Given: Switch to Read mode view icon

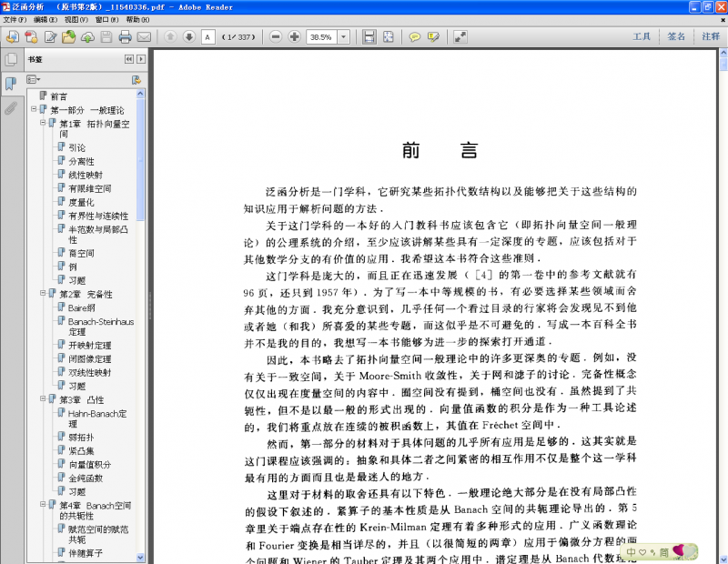Looking at the screenshot, I should coord(460,36).
